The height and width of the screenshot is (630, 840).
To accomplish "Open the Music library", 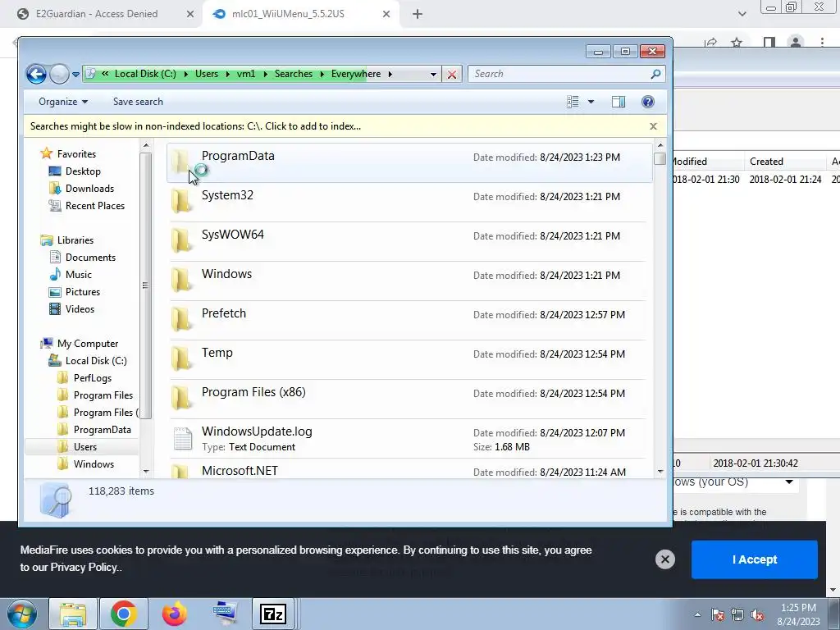I will click(x=78, y=275).
